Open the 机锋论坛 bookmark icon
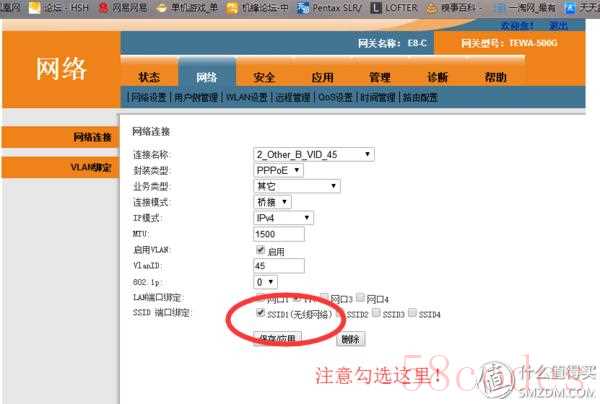Screen dimensions: 600x404 click(232, 8)
